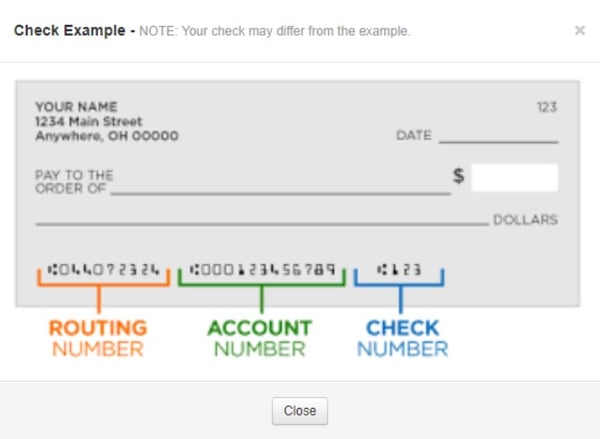Screen dimensions: 600x439
Task: Click the Check Example dialog title
Action: (x=70, y=30)
